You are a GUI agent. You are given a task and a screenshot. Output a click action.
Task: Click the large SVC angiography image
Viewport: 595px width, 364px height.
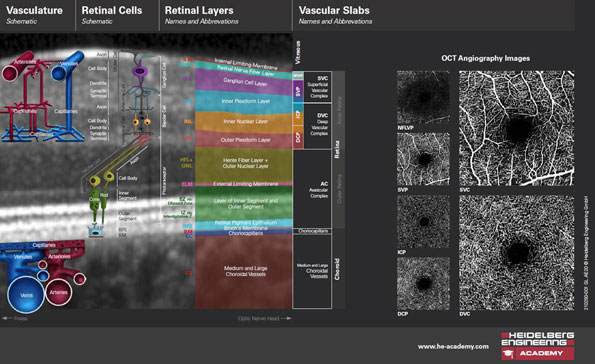[x=516, y=128]
